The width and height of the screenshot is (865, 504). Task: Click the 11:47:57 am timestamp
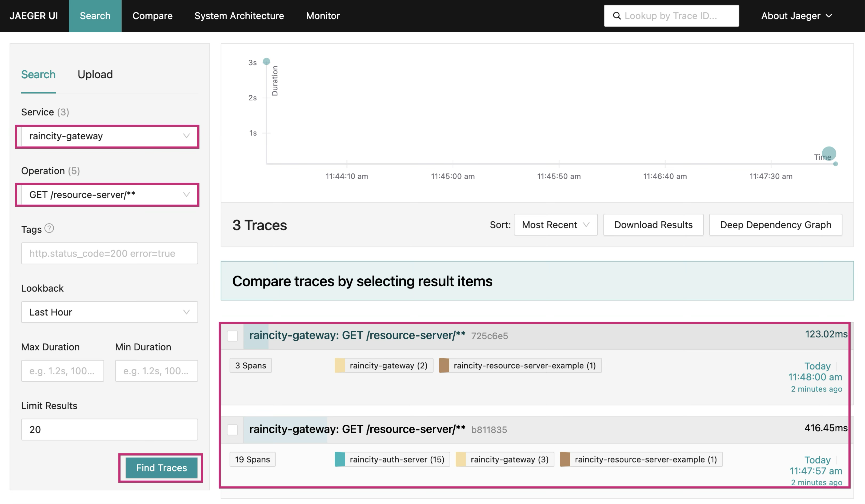click(x=816, y=471)
